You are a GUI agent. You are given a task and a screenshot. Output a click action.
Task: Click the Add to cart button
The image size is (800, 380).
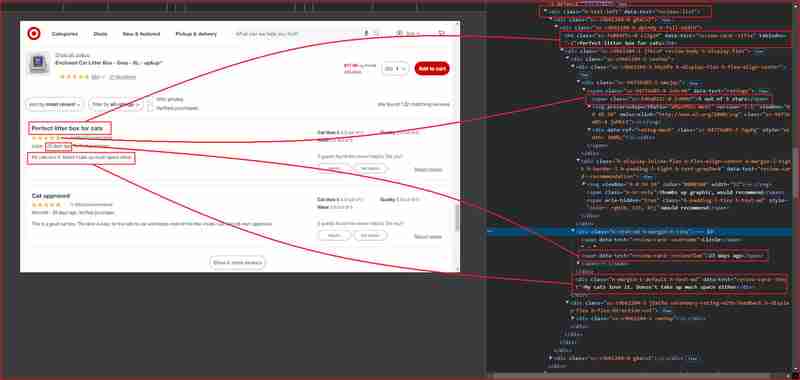coord(432,68)
